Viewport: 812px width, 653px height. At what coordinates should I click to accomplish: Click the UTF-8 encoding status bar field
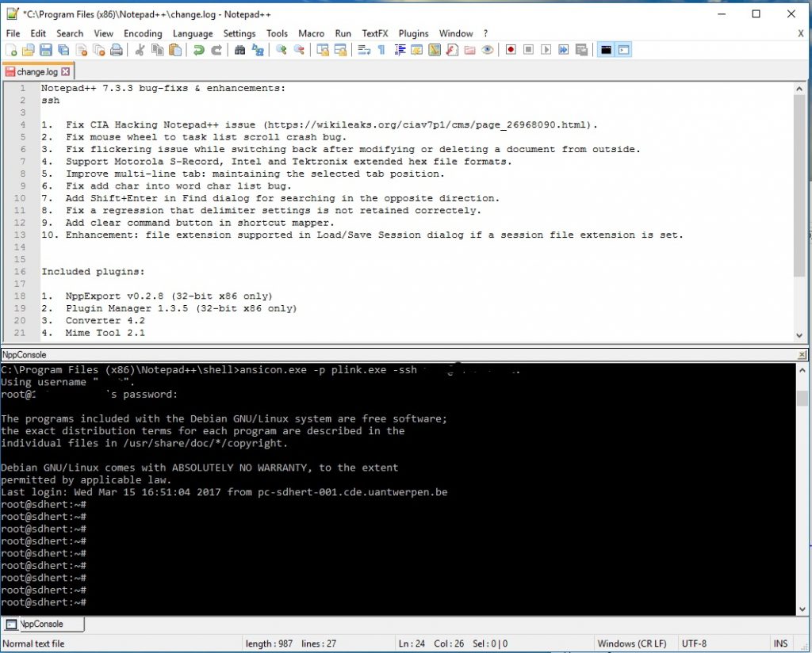(694, 643)
